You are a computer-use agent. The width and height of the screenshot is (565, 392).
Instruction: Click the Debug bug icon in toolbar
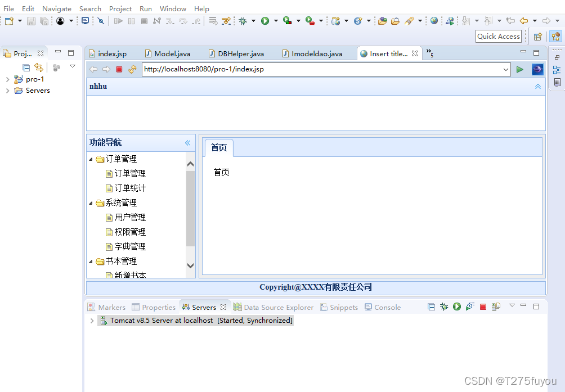click(x=243, y=21)
